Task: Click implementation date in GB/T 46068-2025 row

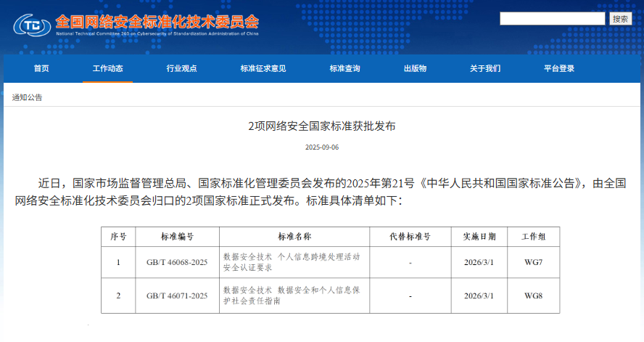Action: coord(479,262)
